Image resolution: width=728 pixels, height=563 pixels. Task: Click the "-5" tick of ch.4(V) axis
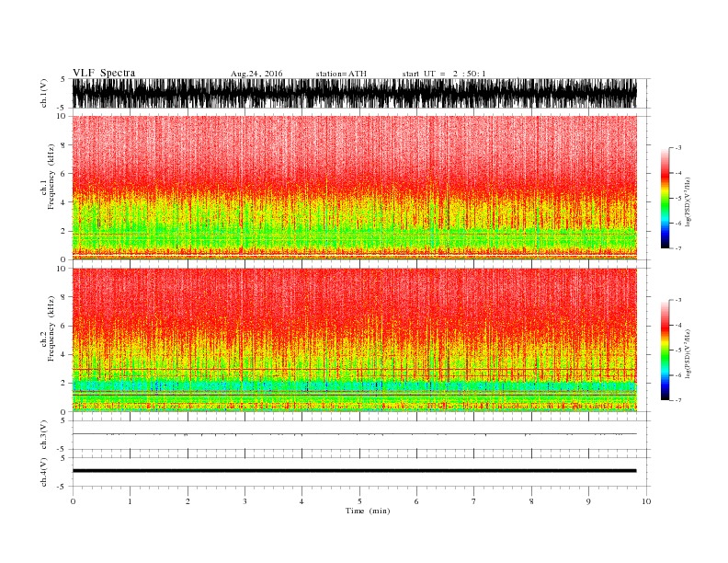point(62,487)
